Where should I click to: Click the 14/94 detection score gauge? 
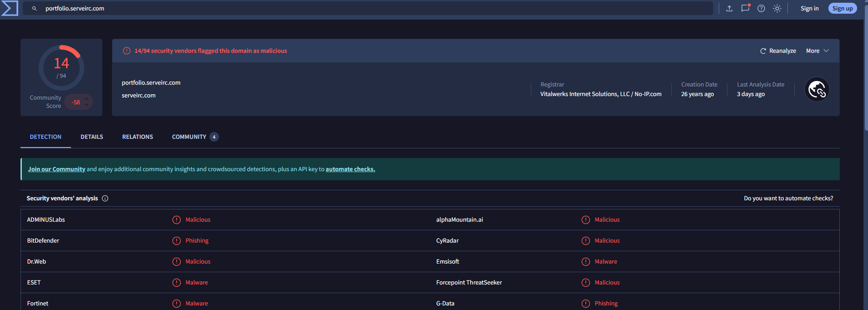(61, 68)
